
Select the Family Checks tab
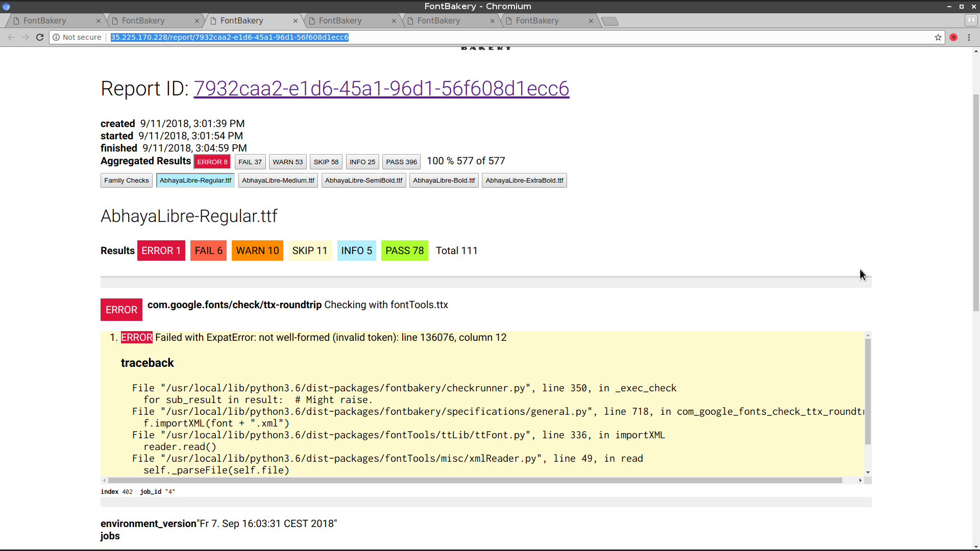click(126, 180)
